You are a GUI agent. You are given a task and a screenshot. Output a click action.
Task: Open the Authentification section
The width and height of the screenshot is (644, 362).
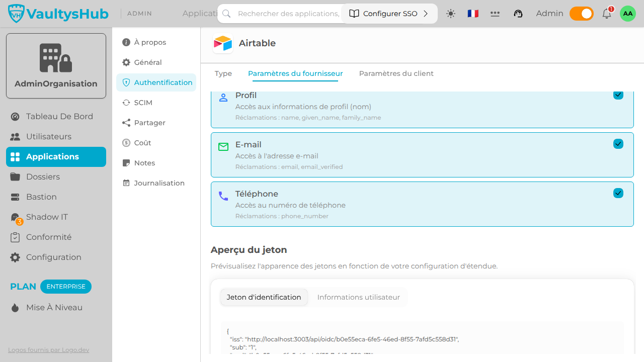coord(156,82)
